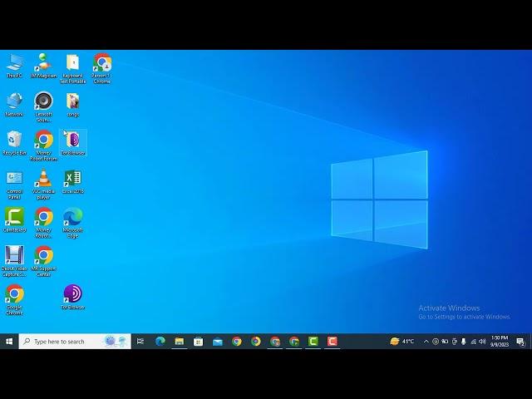
Task: Select the round purple Tor Browser shortcut
Action: point(72,298)
